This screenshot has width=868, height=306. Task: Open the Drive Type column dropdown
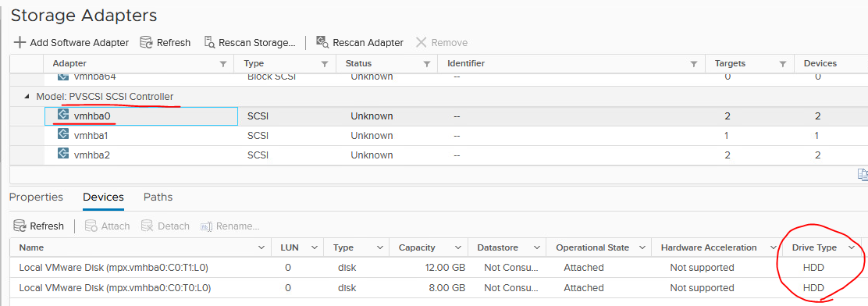[852, 248]
